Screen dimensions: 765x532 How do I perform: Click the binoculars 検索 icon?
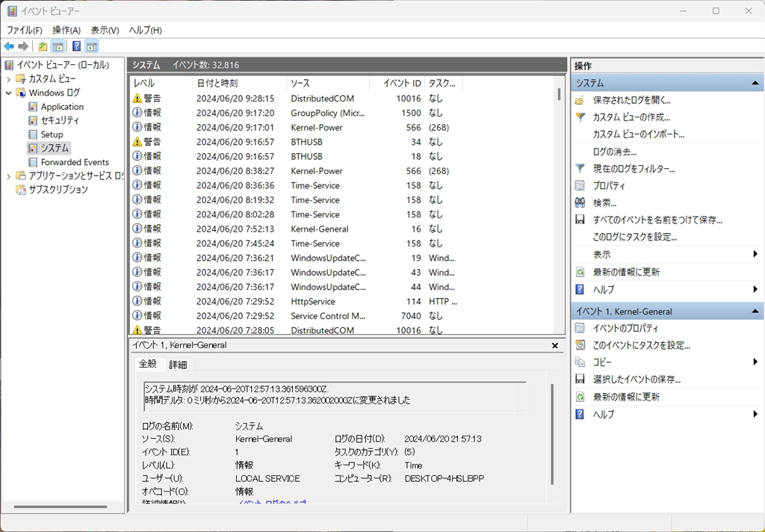coord(580,202)
